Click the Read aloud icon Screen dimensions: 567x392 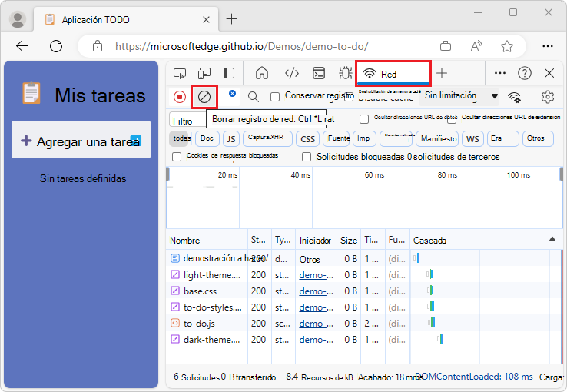(476, 46)
